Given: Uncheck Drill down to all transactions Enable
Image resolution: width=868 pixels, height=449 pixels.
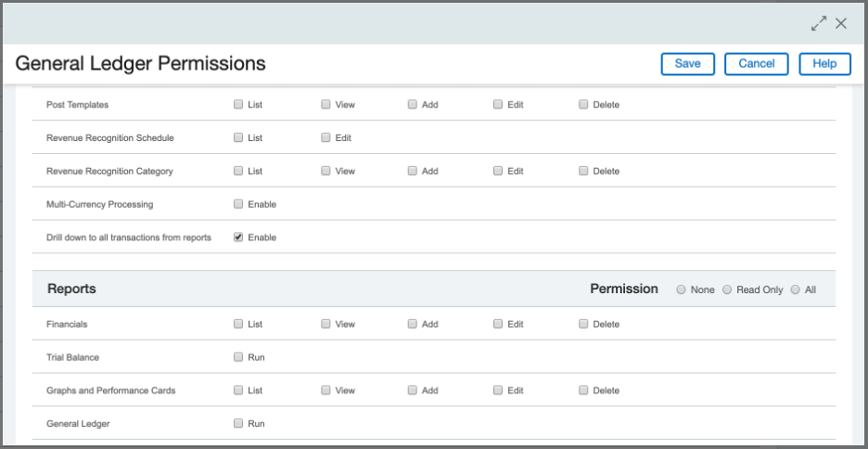Looking at the screenshot, I should [x=238, y=237].
